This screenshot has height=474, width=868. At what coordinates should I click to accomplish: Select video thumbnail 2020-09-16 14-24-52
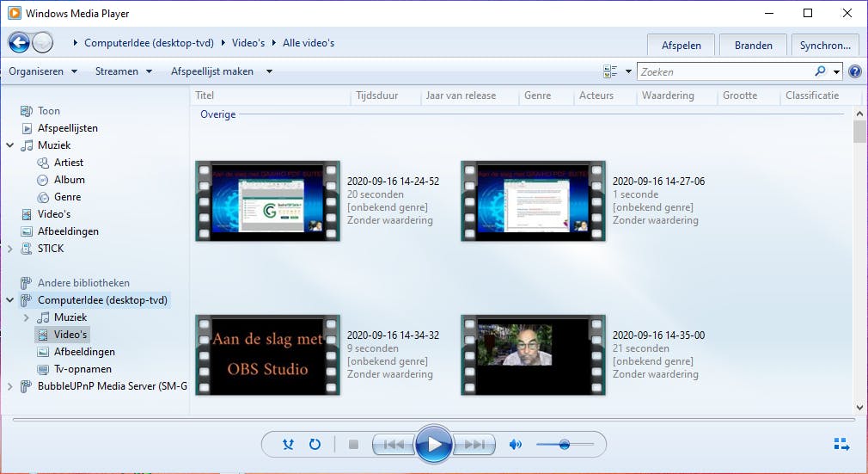[x=268, y=200]
